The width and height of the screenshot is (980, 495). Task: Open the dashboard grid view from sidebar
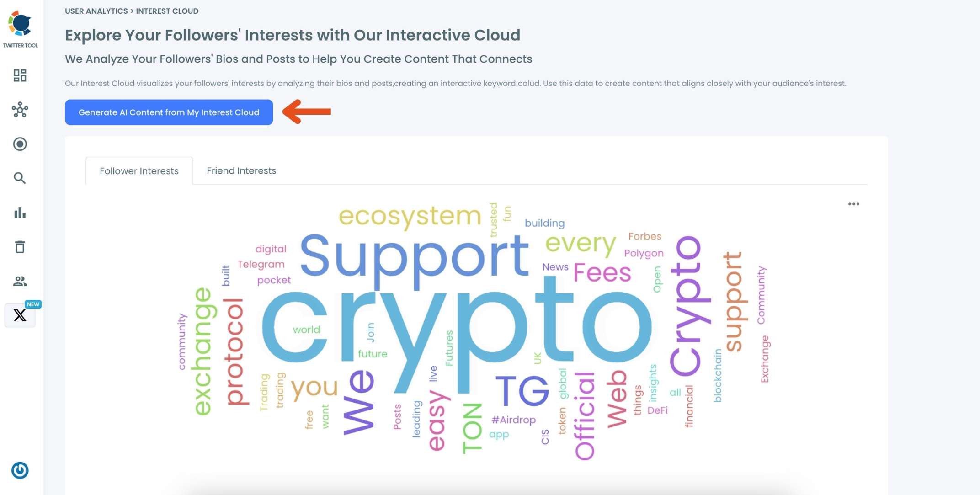click(x=20, y=75)
